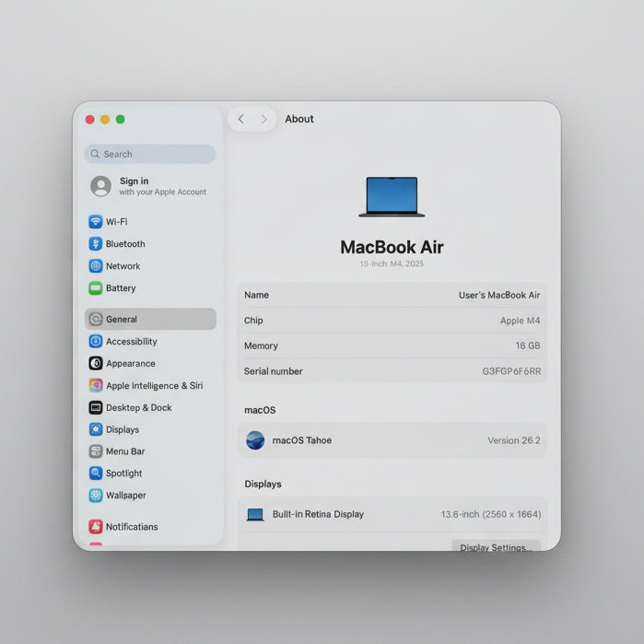Click the General gear icon
Screen dimensions: 644x644
click(x=95, y=319)
